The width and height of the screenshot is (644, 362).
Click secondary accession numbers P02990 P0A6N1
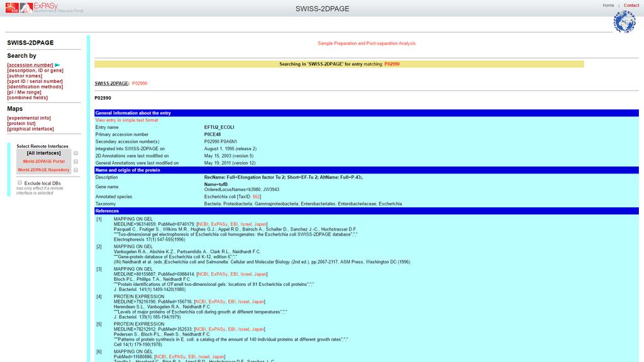tap(221, 141)
